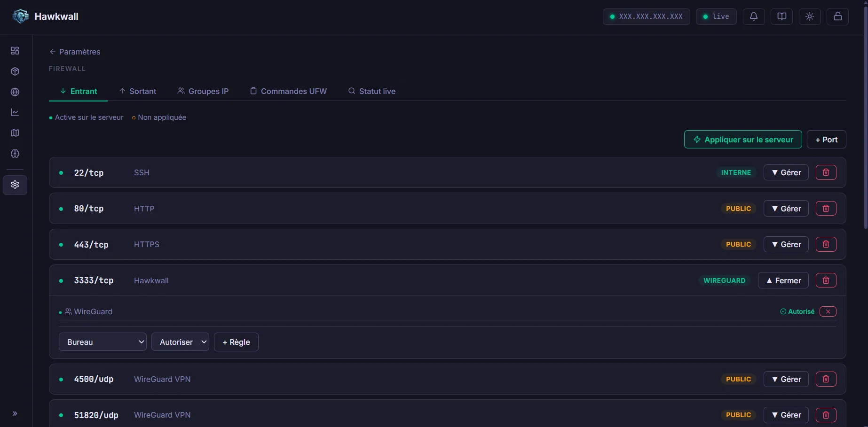Image resolution: width=868 pixels, height=427 pixels.
Task: Open the Statut live tab
Action: 372,91
